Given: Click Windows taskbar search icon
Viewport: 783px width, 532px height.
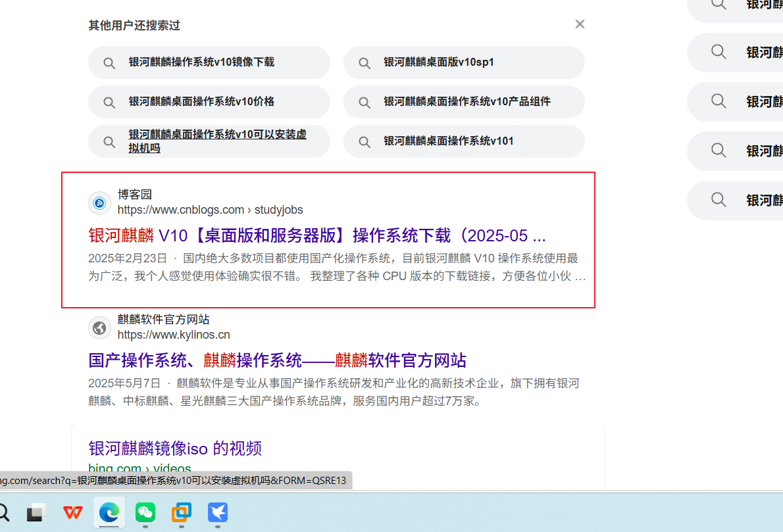Looking at the screenshot, I should 3,512.
